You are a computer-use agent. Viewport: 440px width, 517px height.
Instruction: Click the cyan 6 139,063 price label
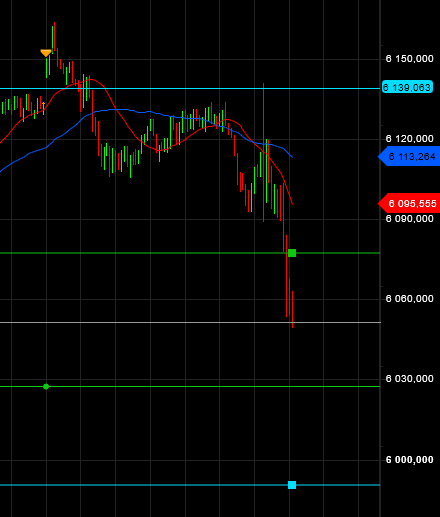pyautogui.click(x=407, y=87)
